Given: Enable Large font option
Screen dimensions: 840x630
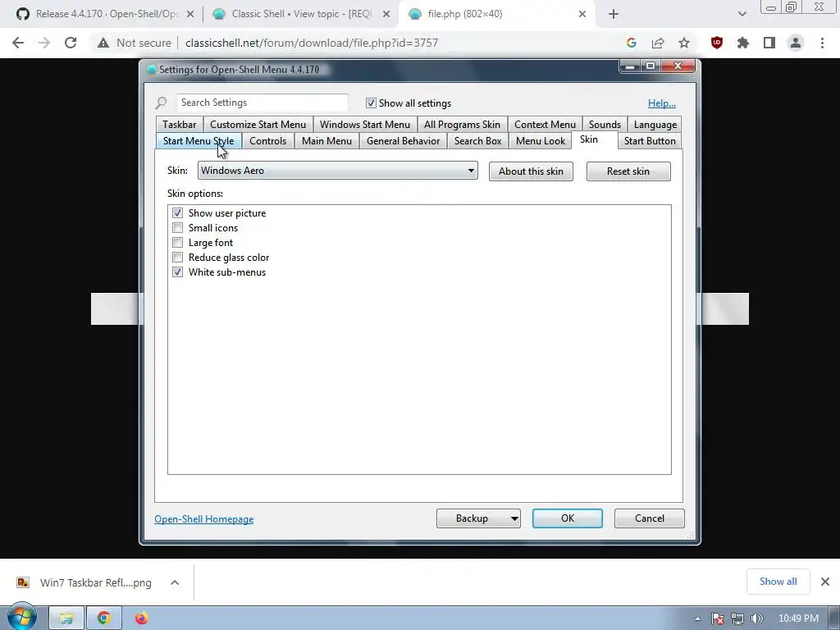Looking at the screenshot, I should pyautogui.click(x=178, y=243).
